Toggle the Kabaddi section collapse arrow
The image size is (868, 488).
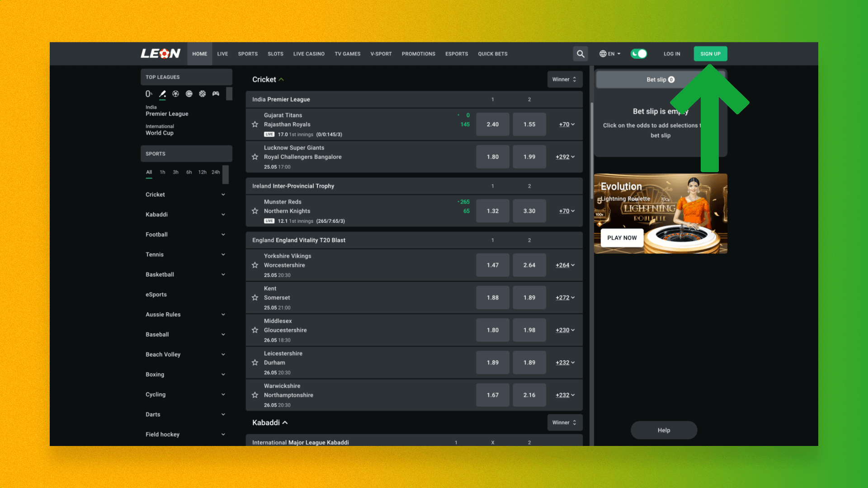click(285, 422)
